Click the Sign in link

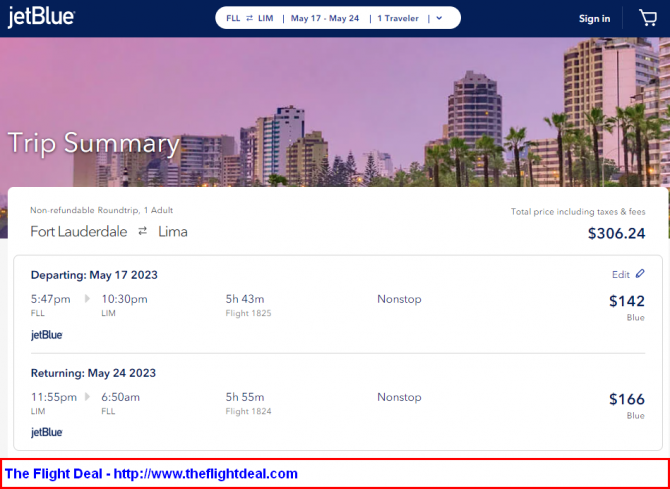[x=594, y=18]
